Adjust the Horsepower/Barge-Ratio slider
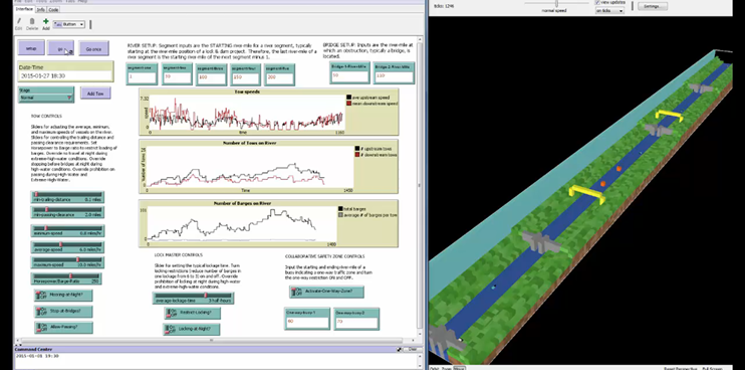The height and width of the screenshot is (370, 745). click(66, 279)
